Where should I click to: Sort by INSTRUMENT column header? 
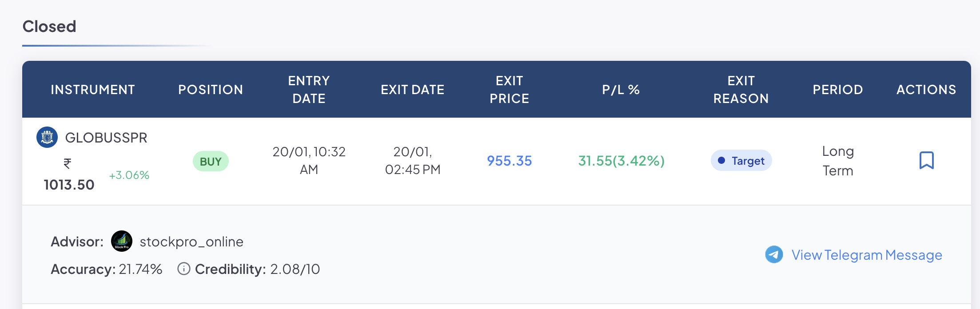click(x=93, y=89)
